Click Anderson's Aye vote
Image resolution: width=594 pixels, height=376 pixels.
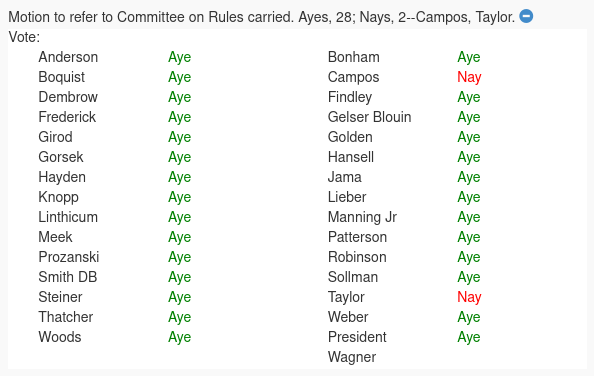pyautogui.click(x=180, y=58)
